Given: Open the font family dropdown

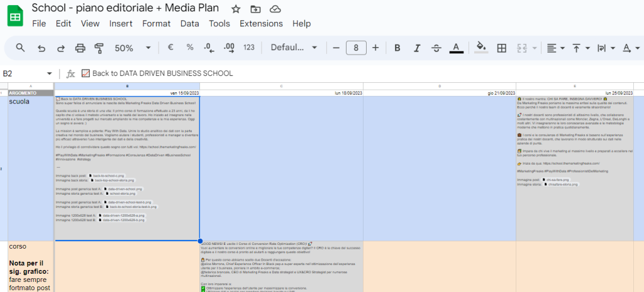Looking at the screenshot, I should point(294,48).
